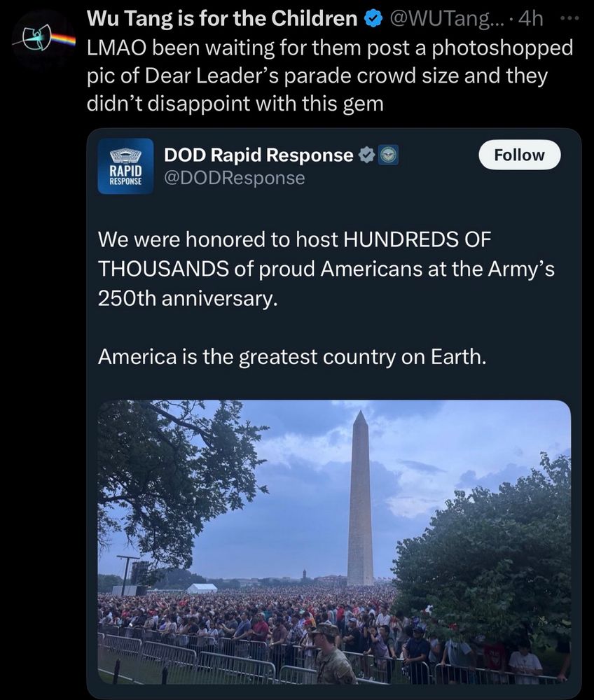This screenshot has width=594, height=700.
Task: Visit the @WUTang handle link
Action: (445, 19)
